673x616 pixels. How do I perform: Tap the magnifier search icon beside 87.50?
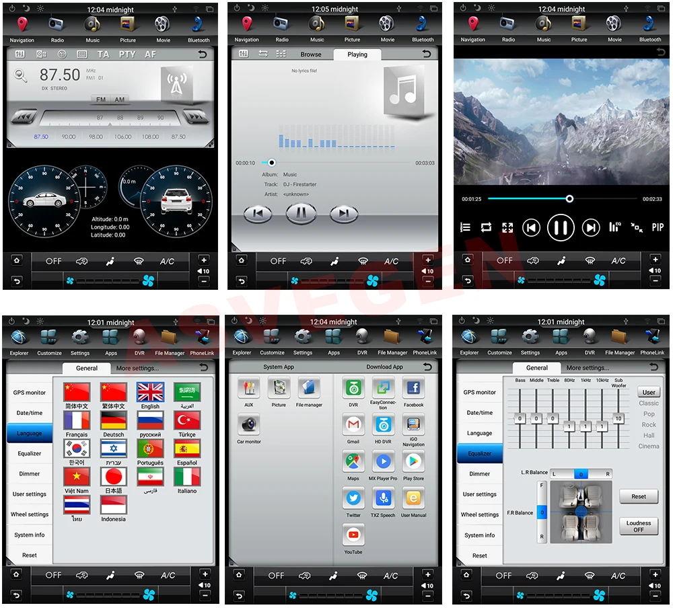[x=20, y=75]
